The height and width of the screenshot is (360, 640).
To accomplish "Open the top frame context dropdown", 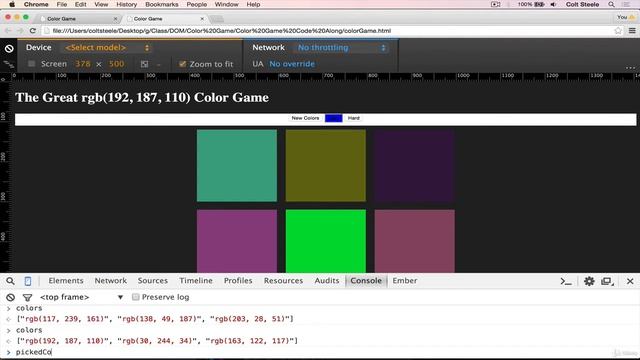I will coord(81,297).
